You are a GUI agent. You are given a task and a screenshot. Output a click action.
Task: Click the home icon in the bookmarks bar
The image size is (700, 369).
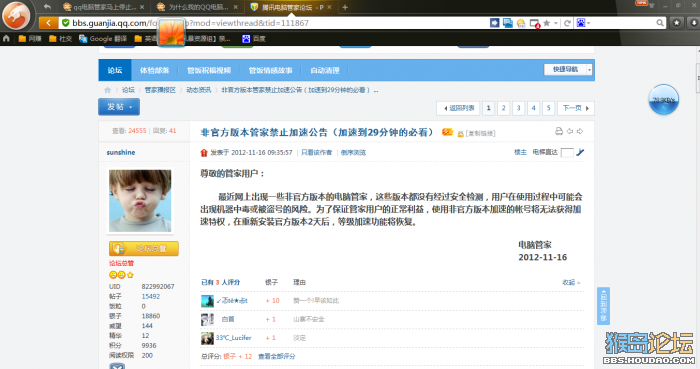(x=6, y=39)
